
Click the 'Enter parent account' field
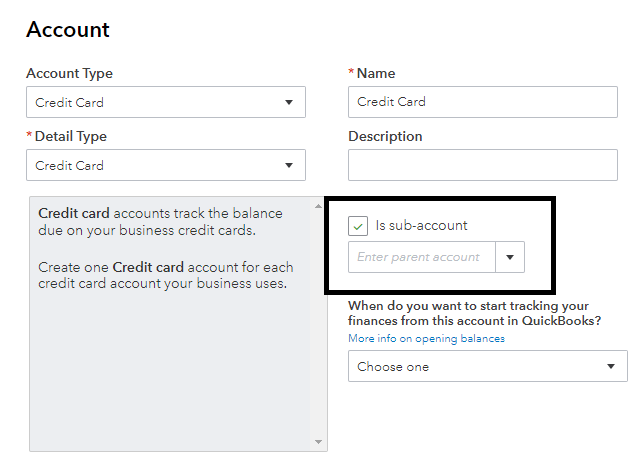click(421, 257)
